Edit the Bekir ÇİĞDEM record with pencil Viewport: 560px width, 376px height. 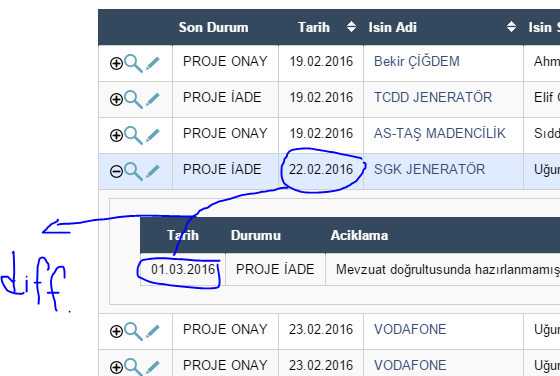click(152, 63)
